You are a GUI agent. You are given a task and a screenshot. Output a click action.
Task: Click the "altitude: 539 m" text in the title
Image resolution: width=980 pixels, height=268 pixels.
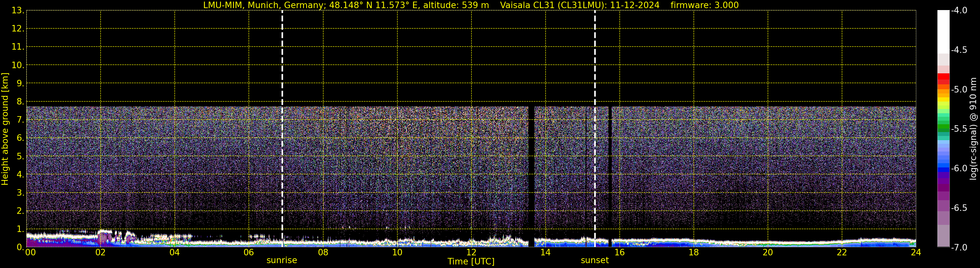click(x=456, y=5)
